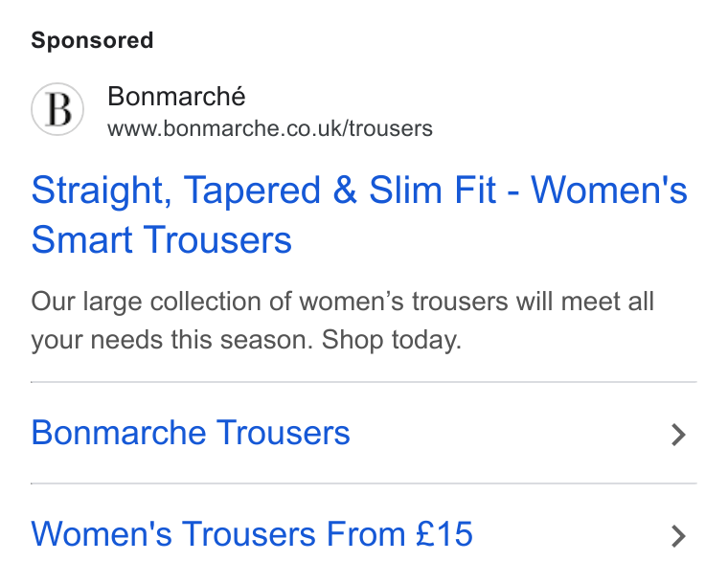Click the Slim Fit words in headline
Screen dimensions: 728x584
[433, 190]
